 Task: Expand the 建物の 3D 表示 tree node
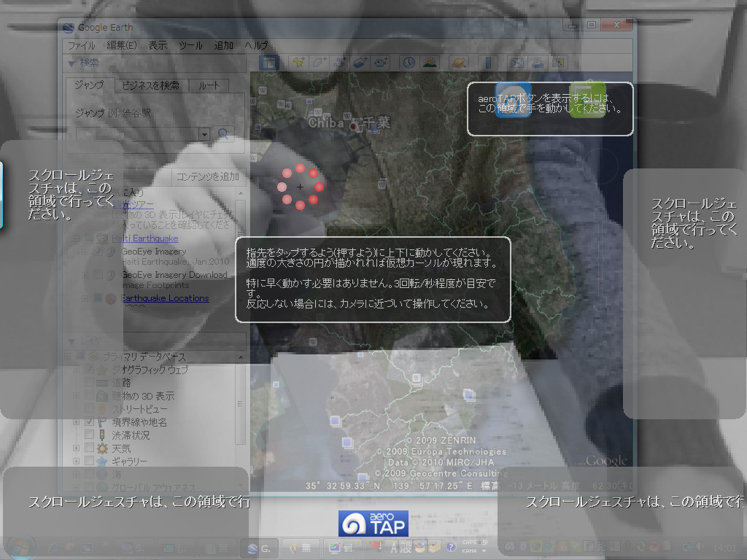(77, 395)
